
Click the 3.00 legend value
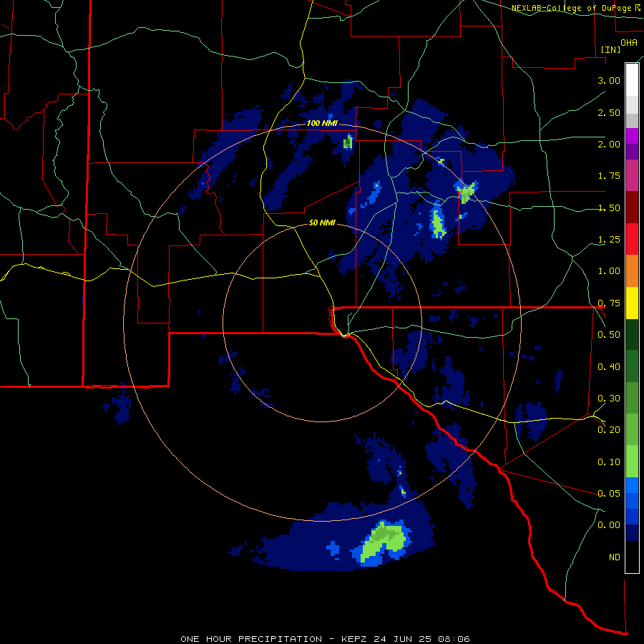pyautogui.click(x=609, y=80)
